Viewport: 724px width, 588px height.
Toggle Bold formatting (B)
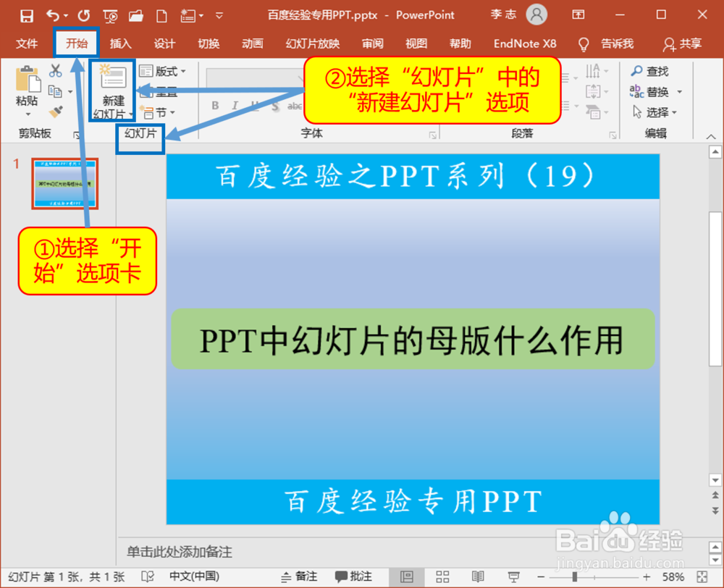point(215,106)
